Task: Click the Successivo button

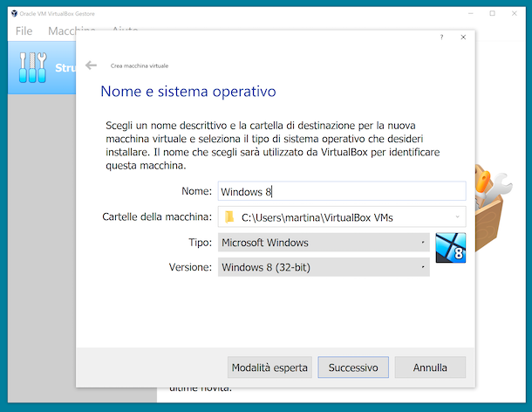Action: click(x=353, y=367)
